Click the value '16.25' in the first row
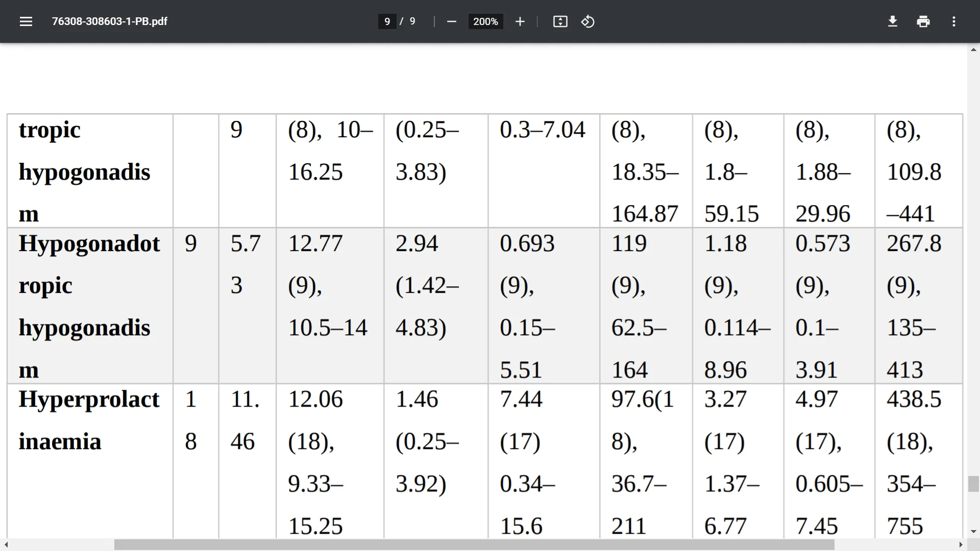980x551 pixels. [x=315, y=172]
